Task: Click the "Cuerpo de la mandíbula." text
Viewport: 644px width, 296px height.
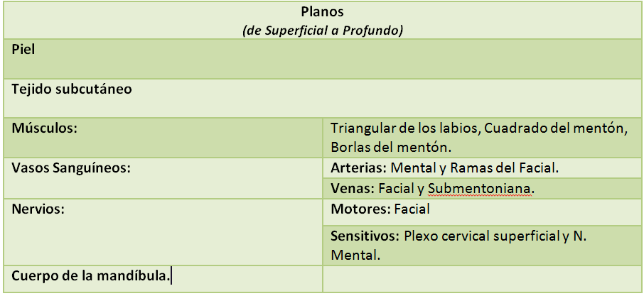Action: [91, 275]
